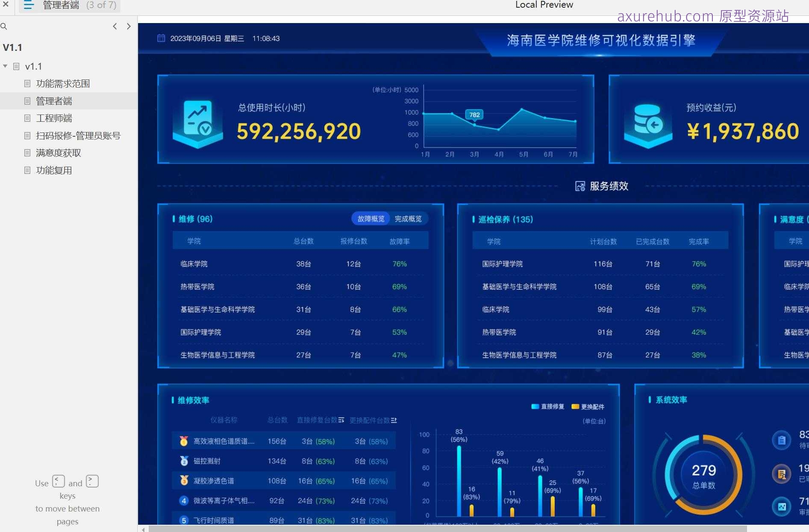Collapse the v1.1 tree node

(x=5, y=66)
